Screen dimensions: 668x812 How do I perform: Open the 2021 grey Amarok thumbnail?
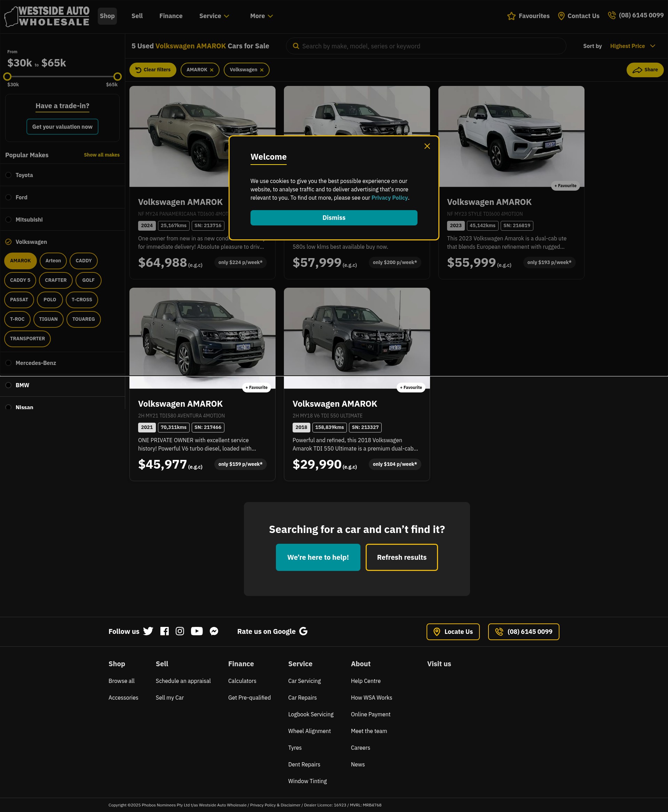(x=202, y=338)
